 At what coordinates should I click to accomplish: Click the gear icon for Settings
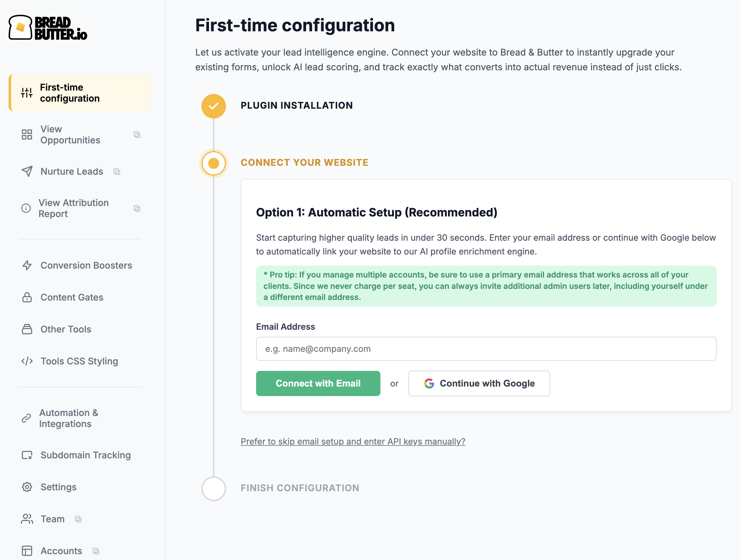pyautogui.click(x=27, y=487)
